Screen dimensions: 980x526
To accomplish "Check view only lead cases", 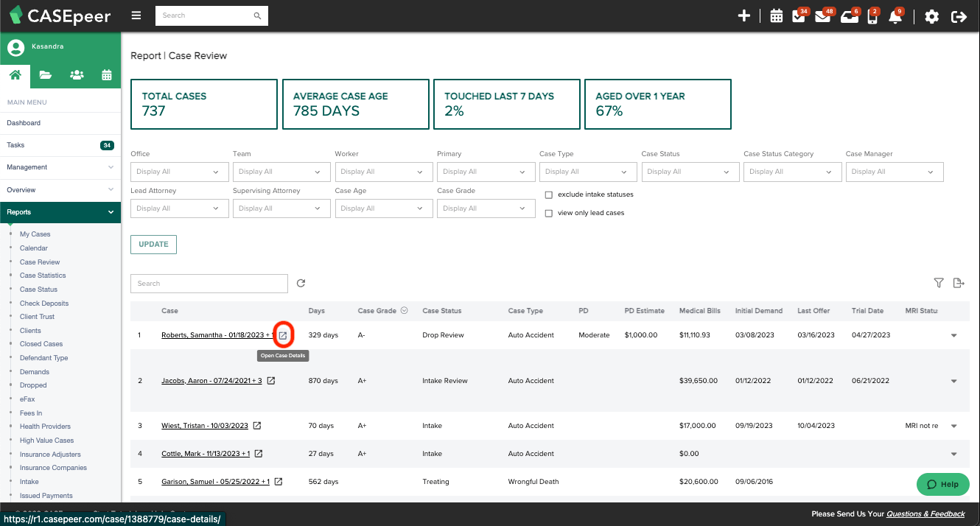I will [548, 214].
